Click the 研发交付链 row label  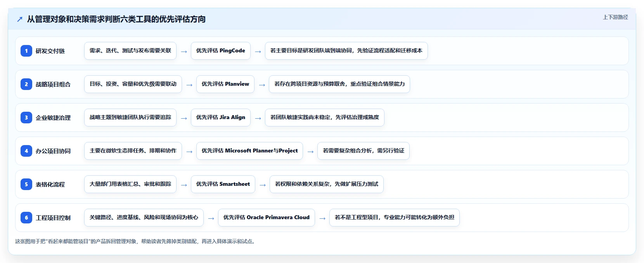(50, 51)
